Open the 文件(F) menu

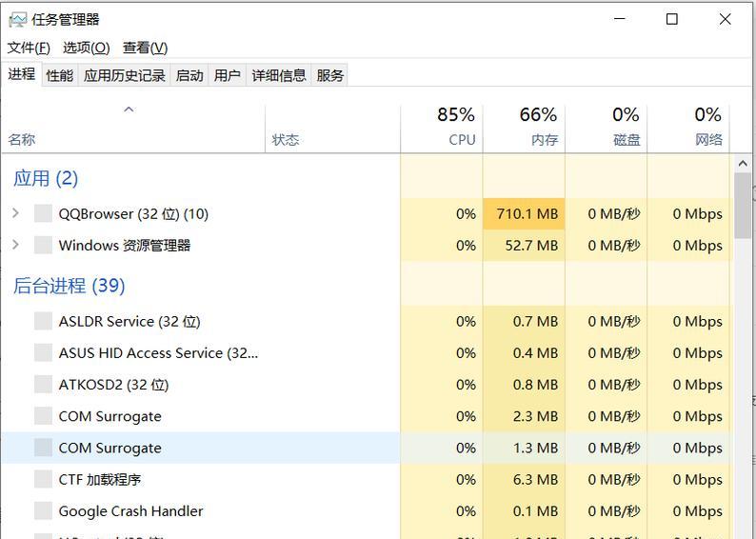pos(29,48)
